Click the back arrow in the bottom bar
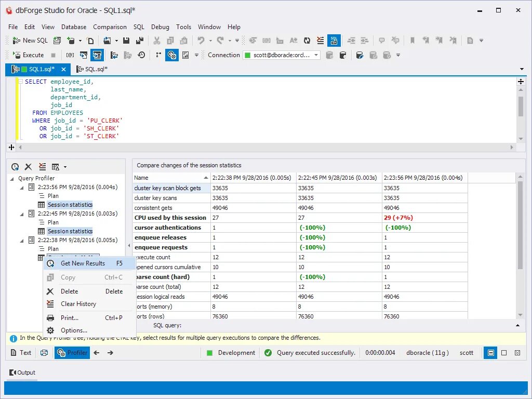 coord(96,353)
